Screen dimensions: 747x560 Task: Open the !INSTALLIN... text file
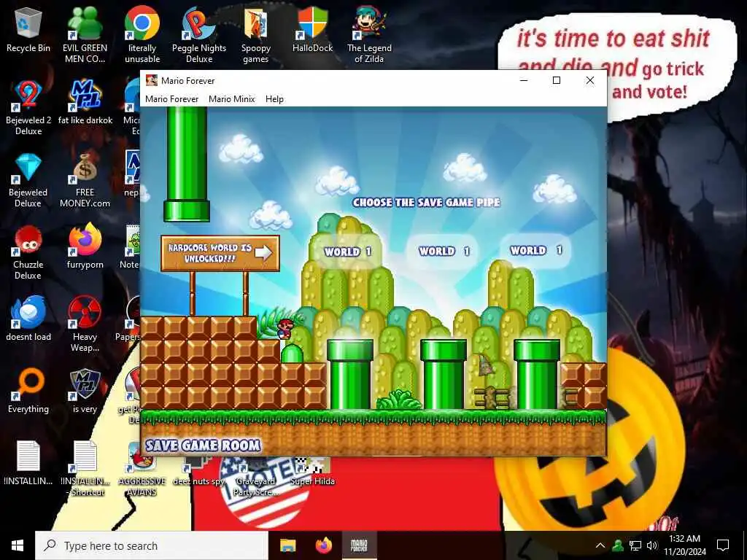click(28, 463)
